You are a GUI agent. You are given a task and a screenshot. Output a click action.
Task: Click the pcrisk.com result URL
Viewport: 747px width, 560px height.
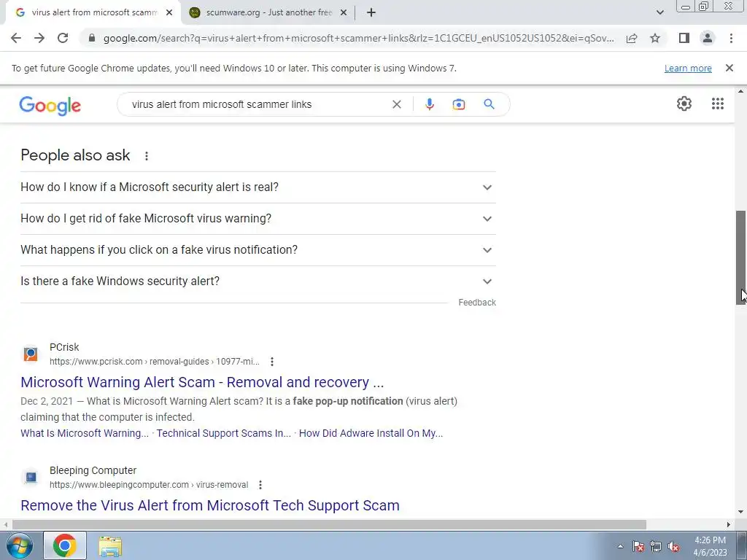tap(155, 362)
